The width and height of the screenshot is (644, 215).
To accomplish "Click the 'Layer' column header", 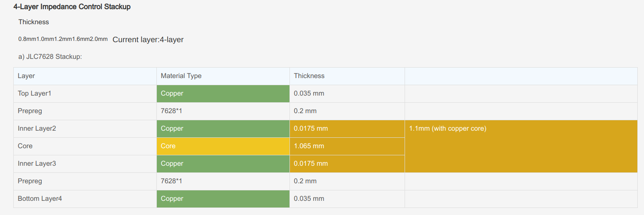I will coord(85,76).
